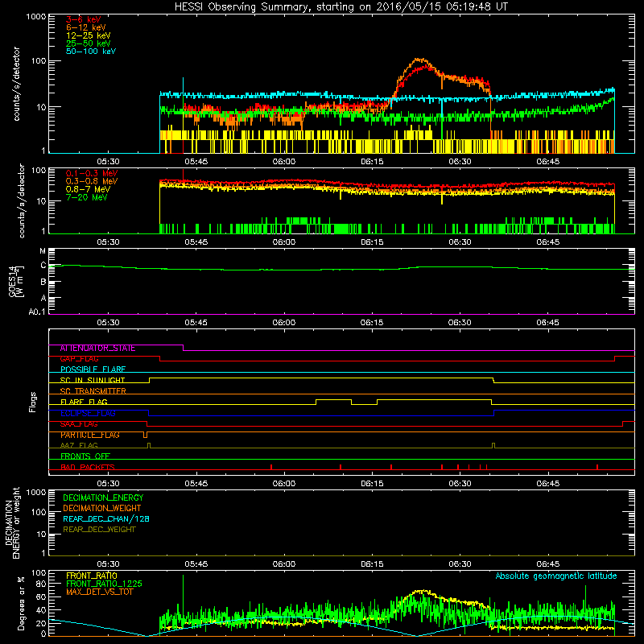Image resolution: width=644 pixels, height=644 pixels.
Task: Click the 7-20 MeV legend label
Action: click(86, 197)
